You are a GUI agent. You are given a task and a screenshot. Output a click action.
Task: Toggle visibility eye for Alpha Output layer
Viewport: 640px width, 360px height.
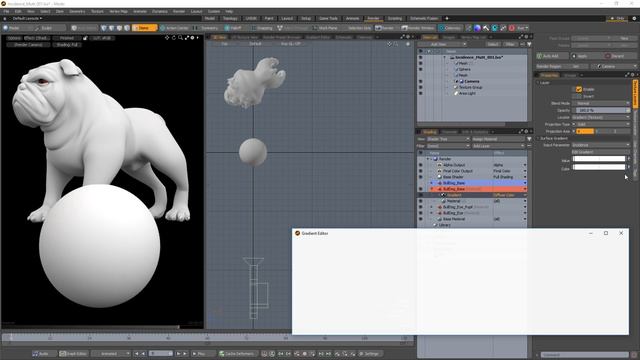pos(420,165)
